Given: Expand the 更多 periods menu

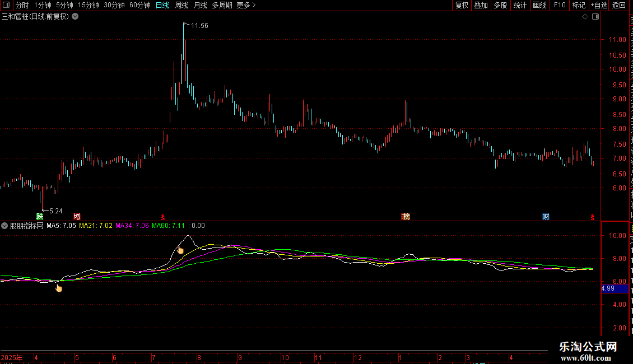Looking at the screenshot, I should click(246, 5).
